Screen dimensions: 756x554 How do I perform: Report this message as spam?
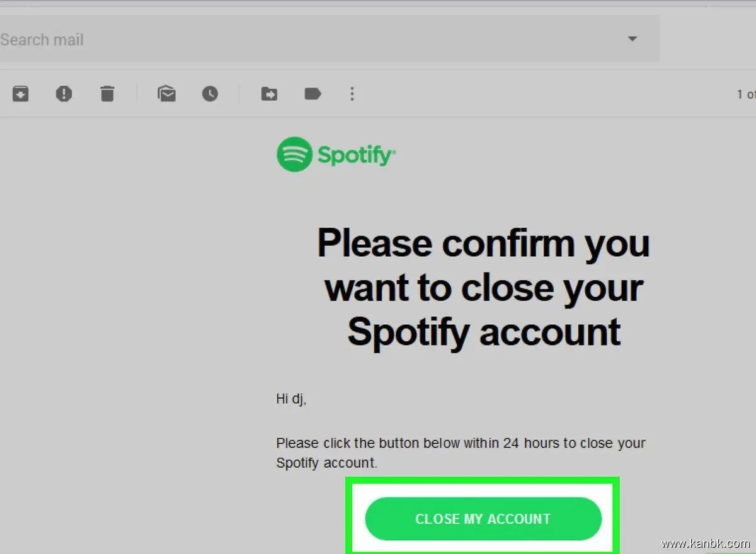click(64, 94)
